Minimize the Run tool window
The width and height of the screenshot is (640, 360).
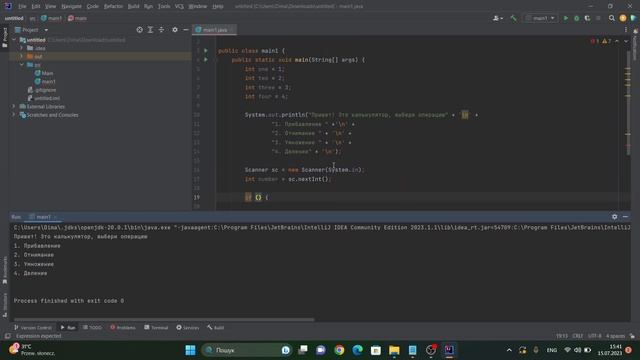[625, 217]
